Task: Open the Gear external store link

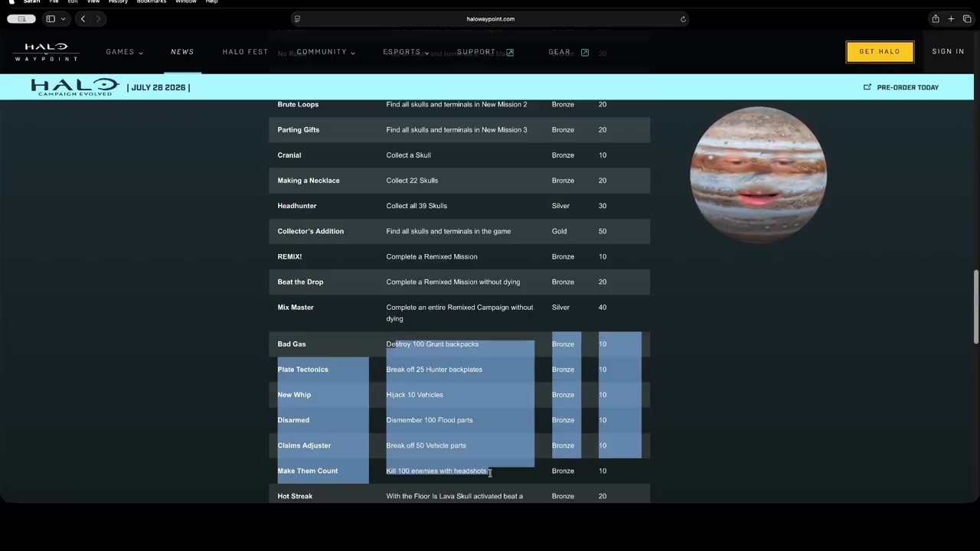Action: tap(568, 52)
